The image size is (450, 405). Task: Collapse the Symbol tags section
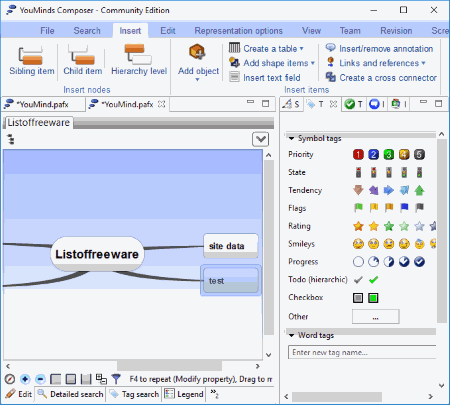pyautogui.click(x=292, y=138)
